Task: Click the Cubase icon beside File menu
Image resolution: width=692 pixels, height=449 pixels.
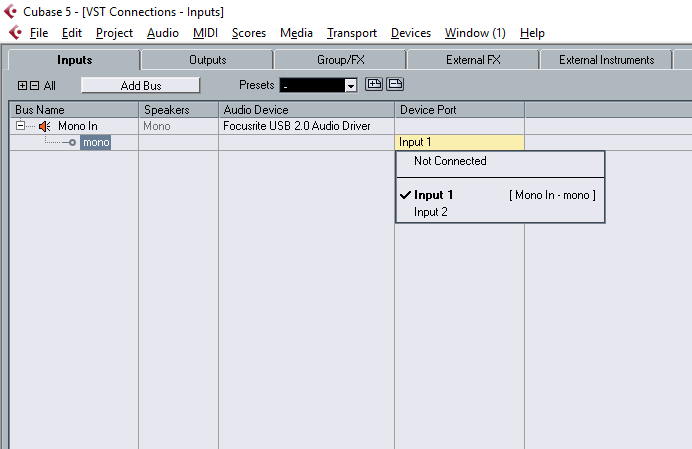Action: click(x=15, y=33)
